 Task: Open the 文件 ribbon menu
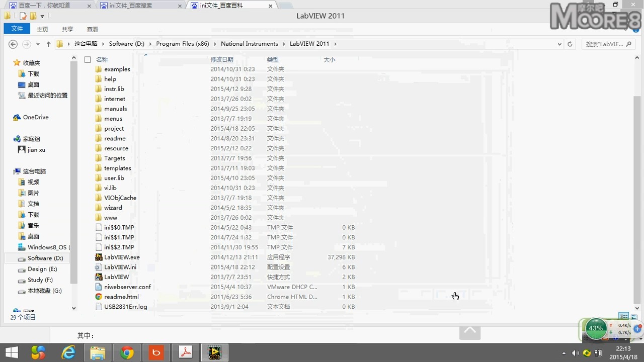coord(17,29)
